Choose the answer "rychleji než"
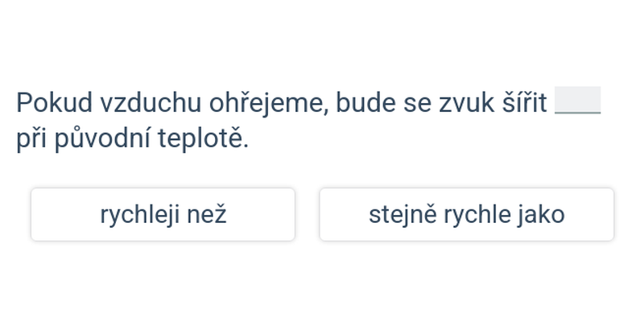 pos(163,214)
